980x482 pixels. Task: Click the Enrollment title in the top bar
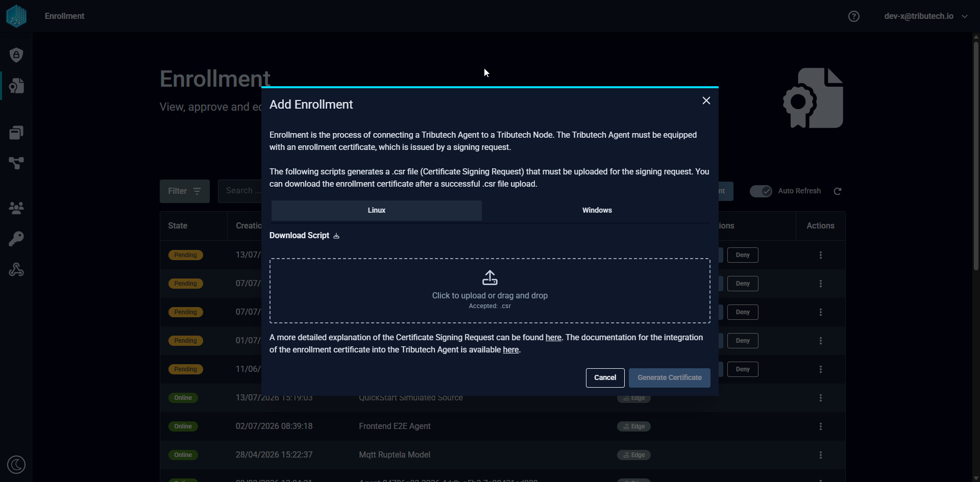64,16
